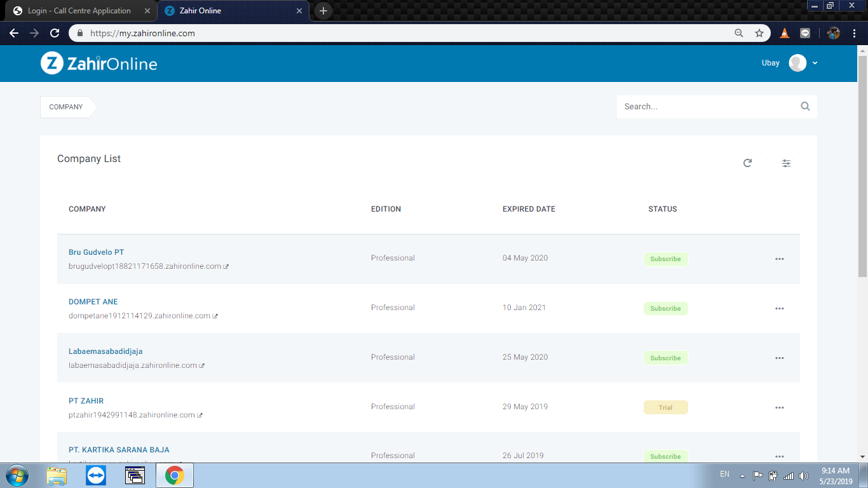868x488 pixels.
Task: Go forward in the browser
Action: pyautogui.click(x=34, y=33)
